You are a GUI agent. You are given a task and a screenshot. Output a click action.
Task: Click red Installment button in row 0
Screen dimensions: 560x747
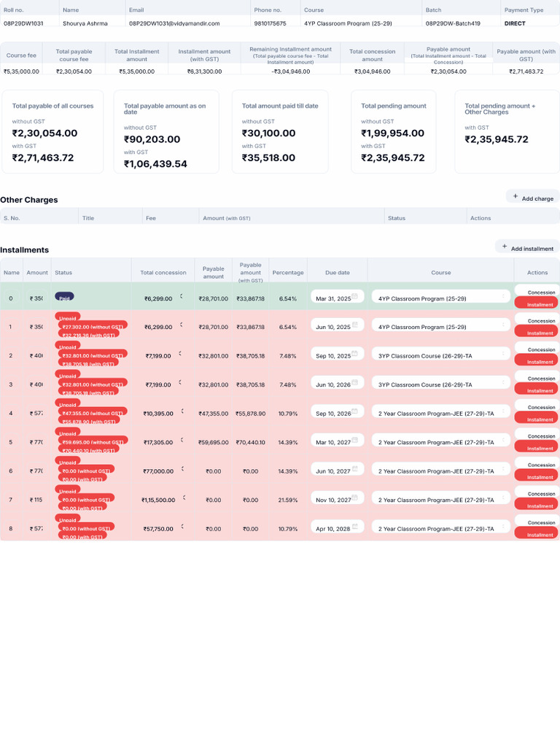click(537, 303)
